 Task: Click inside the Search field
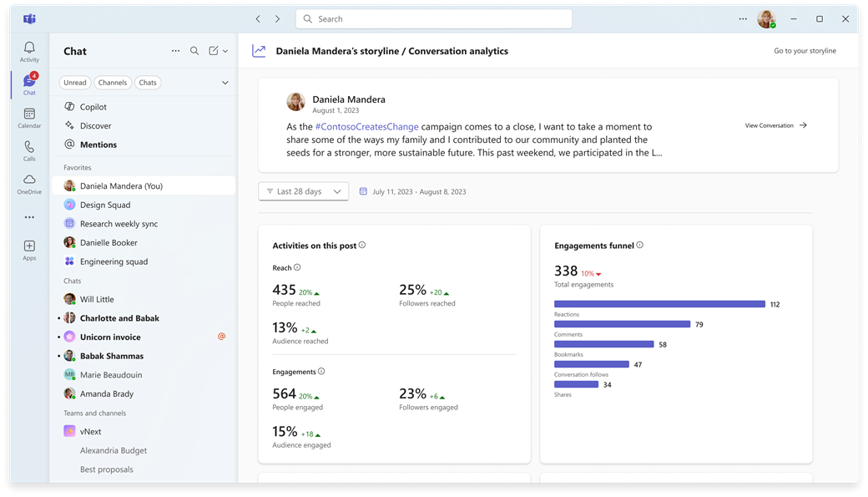(x=434, y=18)
